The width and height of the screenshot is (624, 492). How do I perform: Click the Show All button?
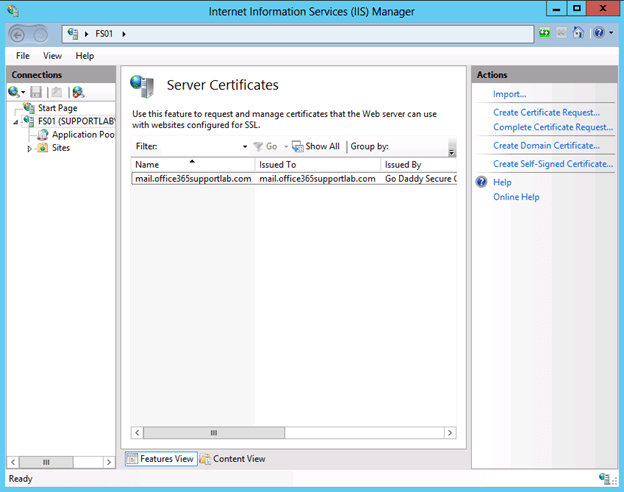click(x=316, y=146)
